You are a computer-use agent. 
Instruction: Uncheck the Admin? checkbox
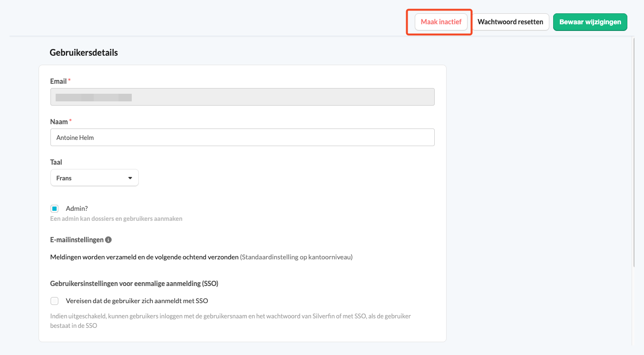pos(55,208)
